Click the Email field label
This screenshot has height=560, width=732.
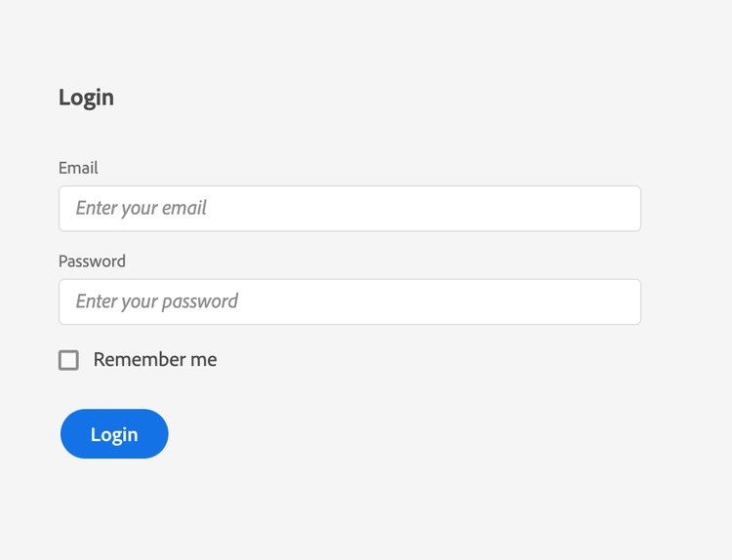(78, 168)
